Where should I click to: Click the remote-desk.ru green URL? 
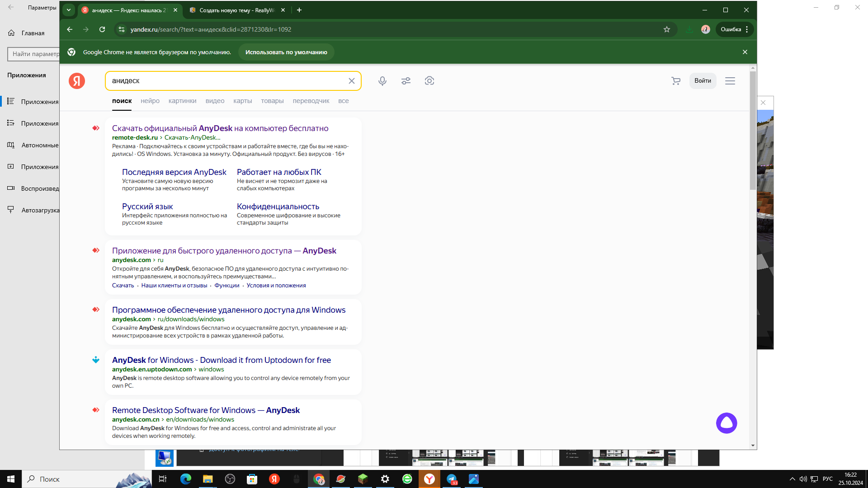tap(135, 137)
